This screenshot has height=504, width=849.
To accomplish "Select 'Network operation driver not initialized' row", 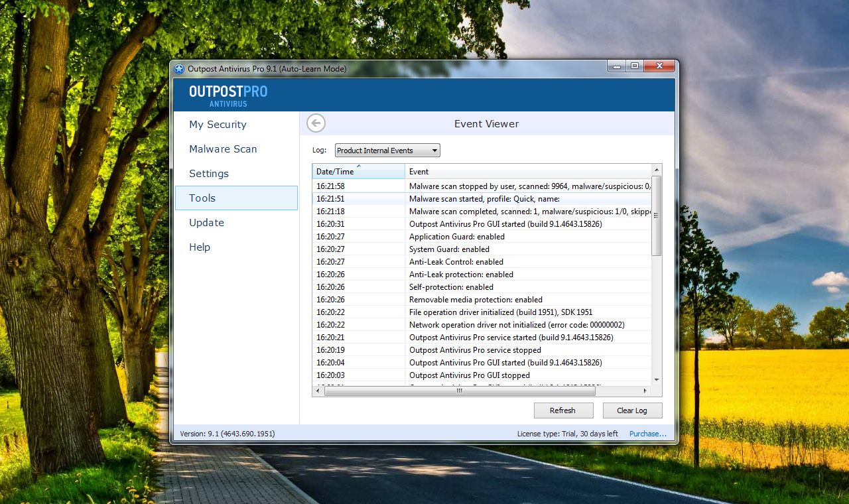I will coord(482,325).
